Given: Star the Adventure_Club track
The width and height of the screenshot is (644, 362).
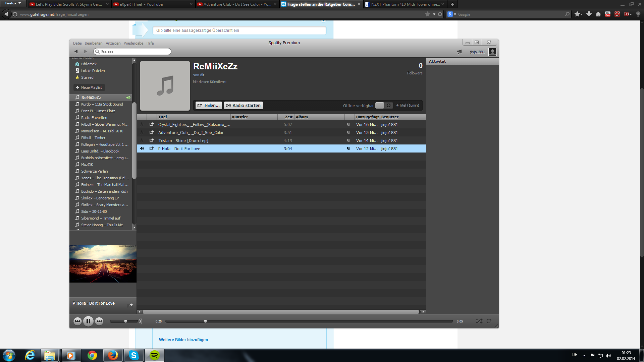Looking at the screenshot, I should pos(142,132).
